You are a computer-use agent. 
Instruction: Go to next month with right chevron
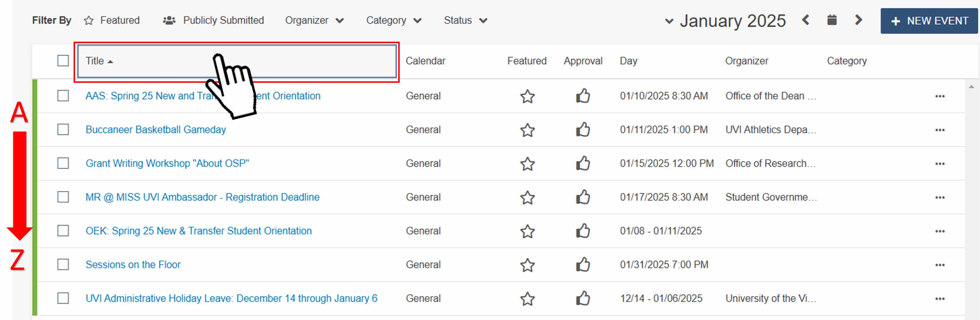click(x=859, y=21)
